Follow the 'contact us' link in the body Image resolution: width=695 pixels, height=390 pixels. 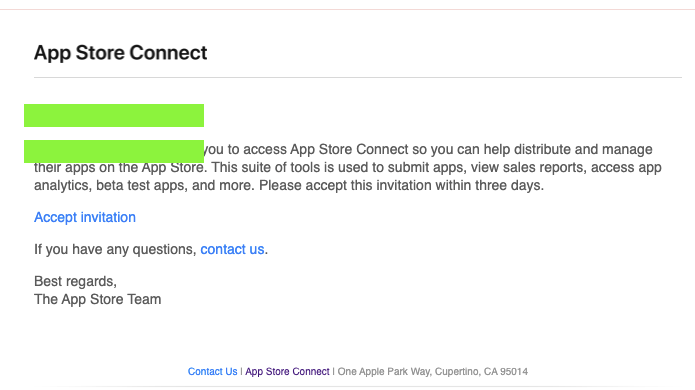point(232,249)
